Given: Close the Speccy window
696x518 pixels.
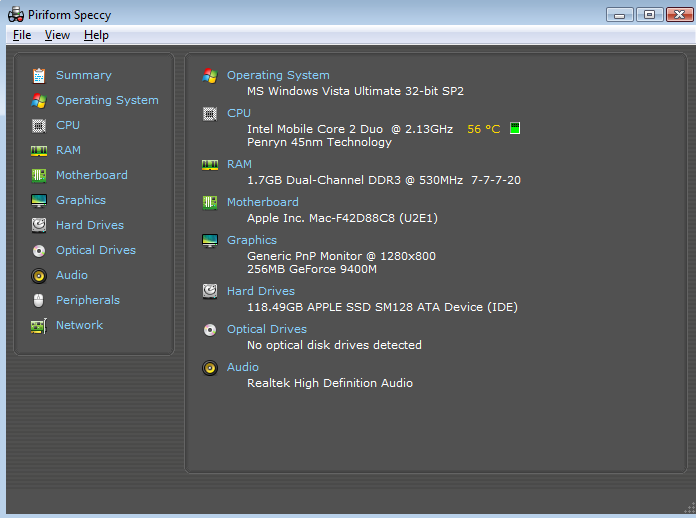Looking at the screenshot, I should pos(680,15).
